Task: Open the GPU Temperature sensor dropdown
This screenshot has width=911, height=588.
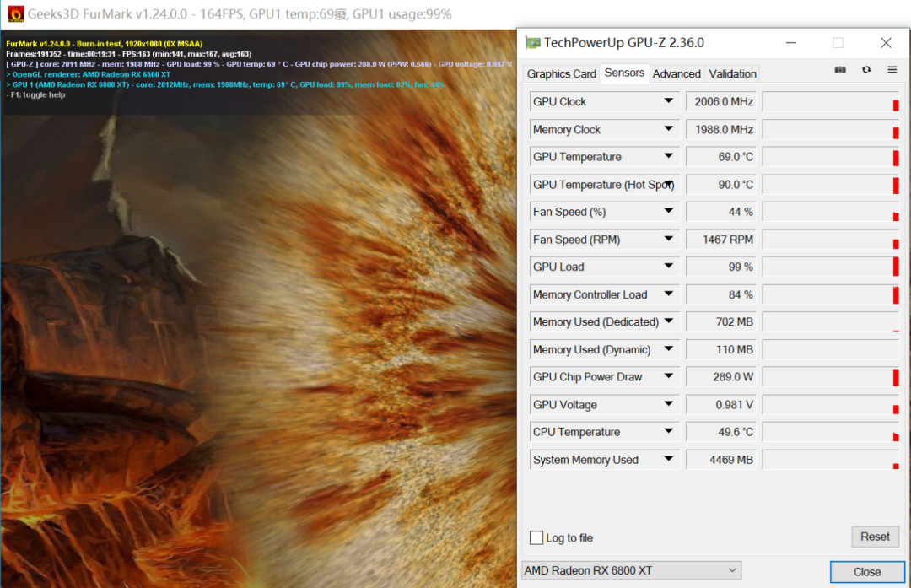Action: 669,156
